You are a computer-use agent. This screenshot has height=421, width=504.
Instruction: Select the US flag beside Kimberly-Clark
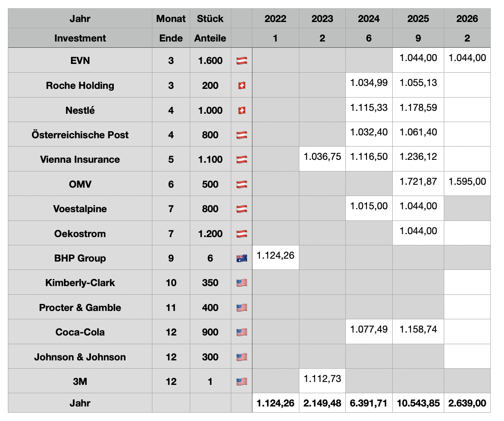[242, 283]
